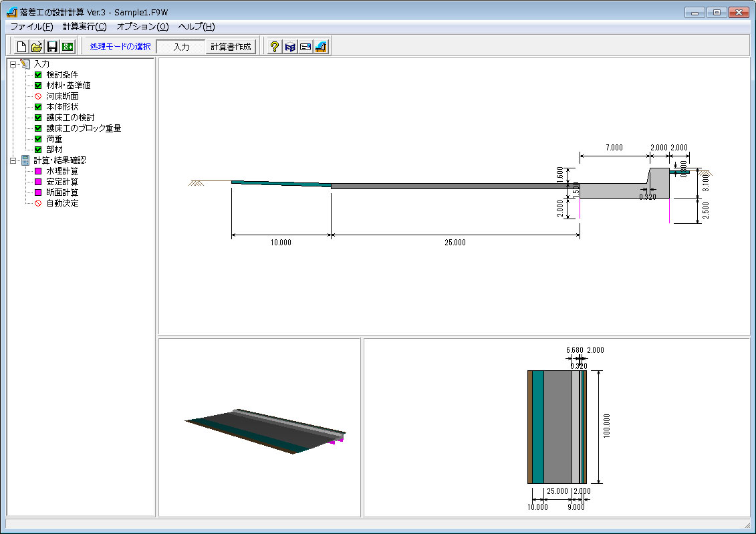
Task: Click green checkmark beside 検討条件
Action: click(38, 75)
